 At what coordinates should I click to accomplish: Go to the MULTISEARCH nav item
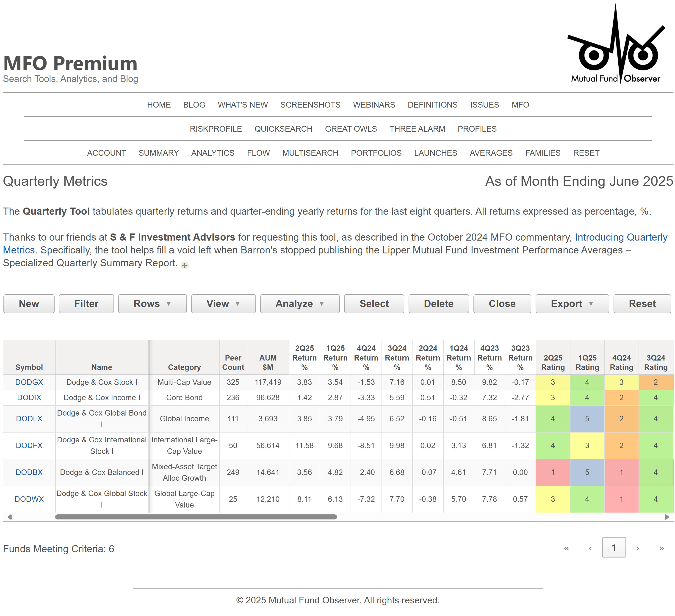310,153
